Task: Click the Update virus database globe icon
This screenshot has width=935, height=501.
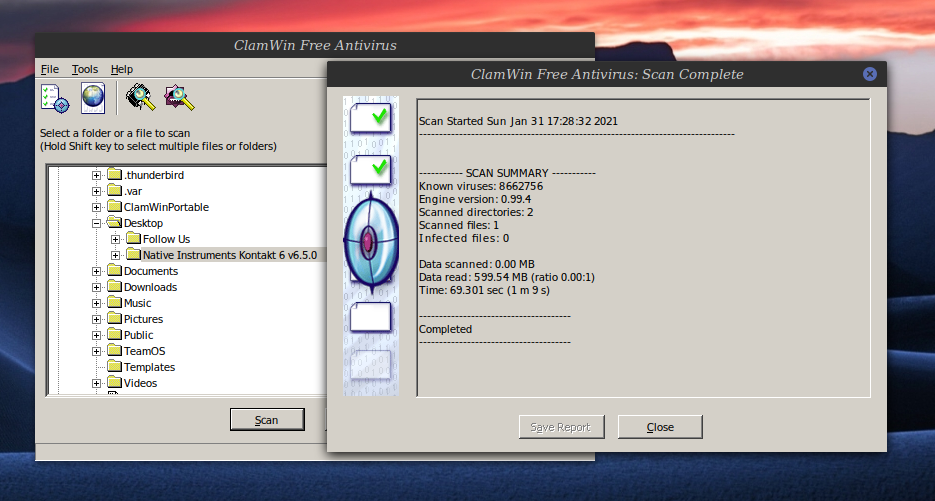Action: pyautogui.click(x=93, y=98)
